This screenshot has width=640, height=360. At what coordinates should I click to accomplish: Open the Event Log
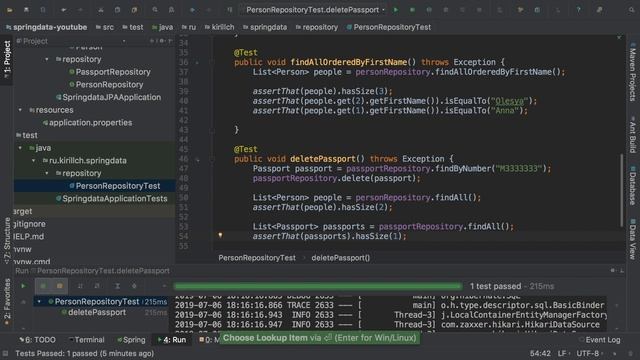[x=599, y=340]
